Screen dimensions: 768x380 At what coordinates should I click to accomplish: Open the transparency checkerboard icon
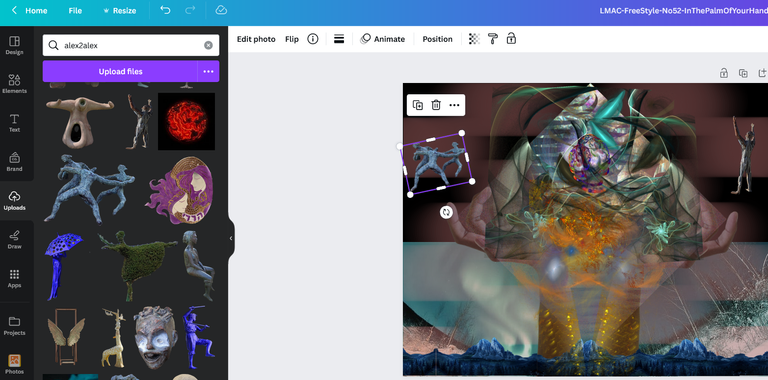(x=474, y=39)
